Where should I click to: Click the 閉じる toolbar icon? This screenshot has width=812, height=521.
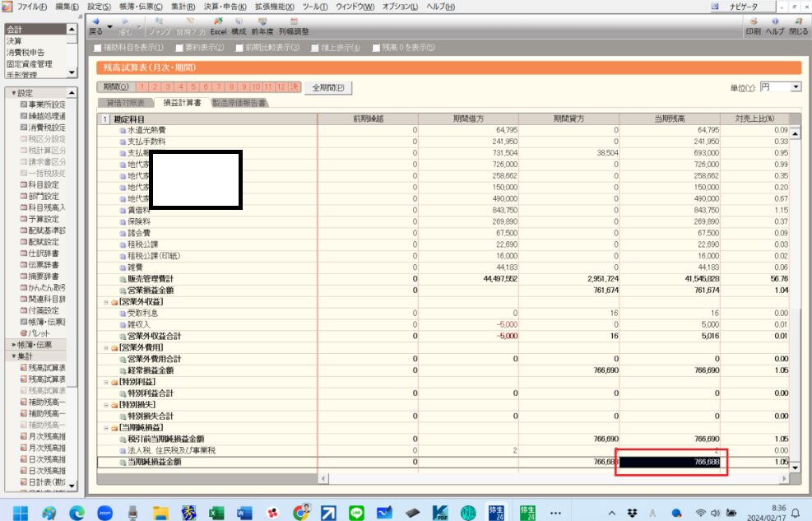(x=798, y=25)
